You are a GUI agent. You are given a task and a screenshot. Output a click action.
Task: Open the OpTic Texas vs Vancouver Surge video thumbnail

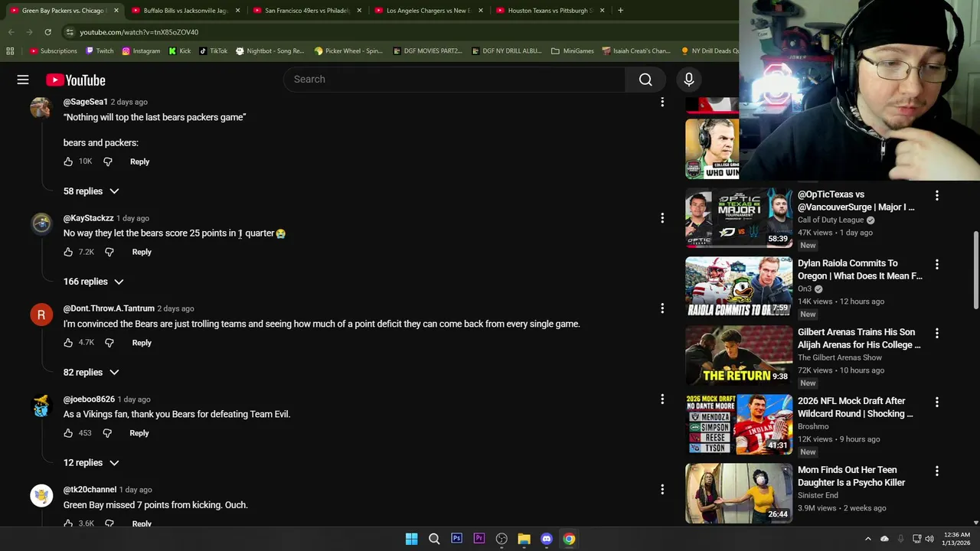739,218
